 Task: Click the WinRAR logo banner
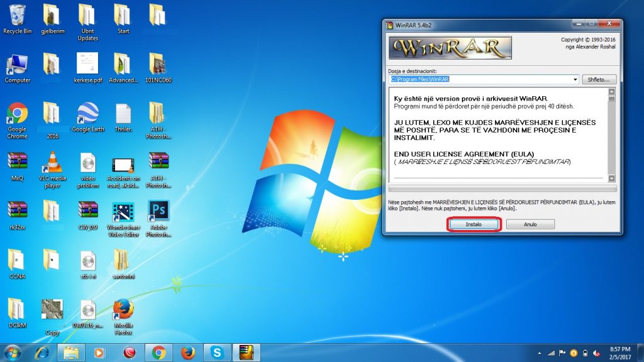450,48
